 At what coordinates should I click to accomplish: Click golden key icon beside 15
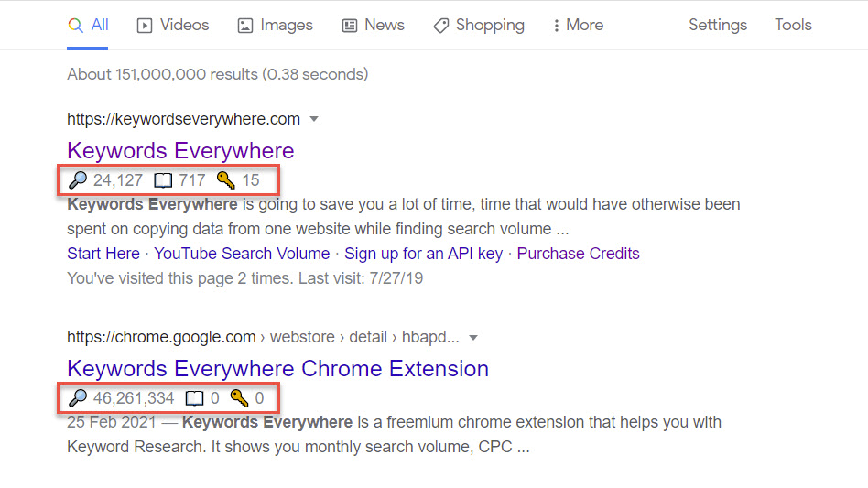[225, 180]
